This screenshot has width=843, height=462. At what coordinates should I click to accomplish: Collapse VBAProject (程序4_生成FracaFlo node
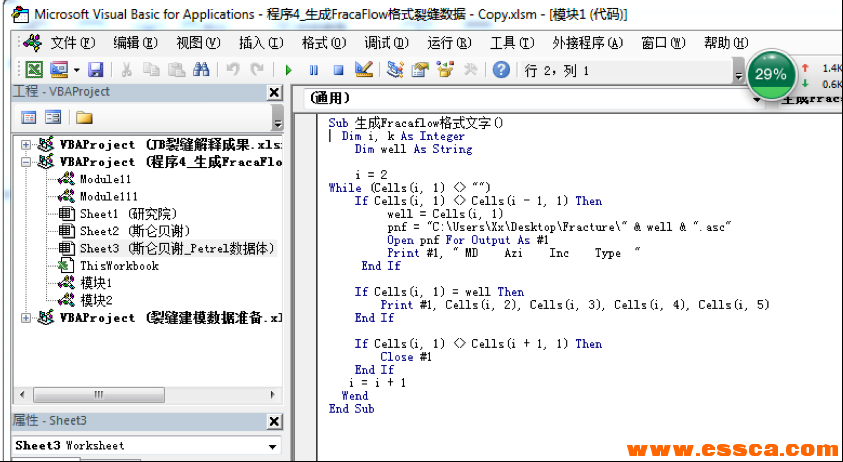pos(26,162)
